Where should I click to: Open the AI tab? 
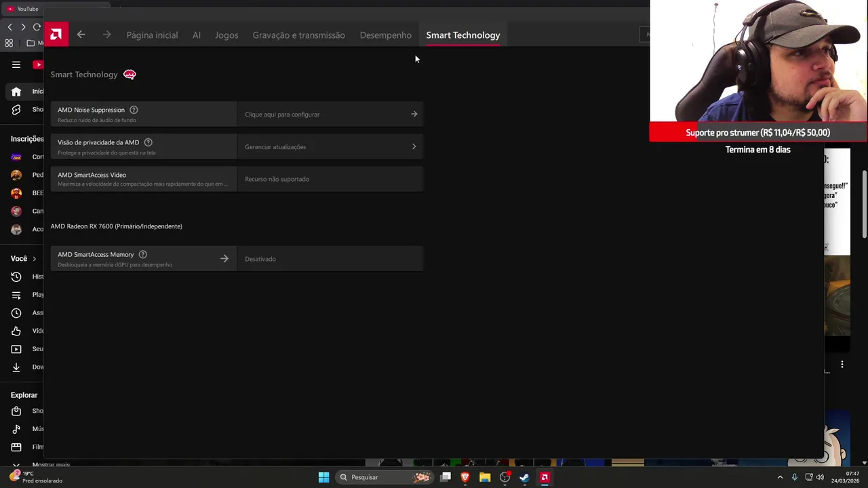pyautogui.click(x=197, y=35)
